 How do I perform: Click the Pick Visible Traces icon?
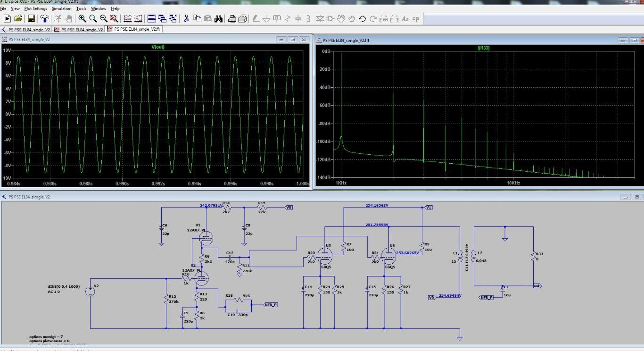click(138, 18)
